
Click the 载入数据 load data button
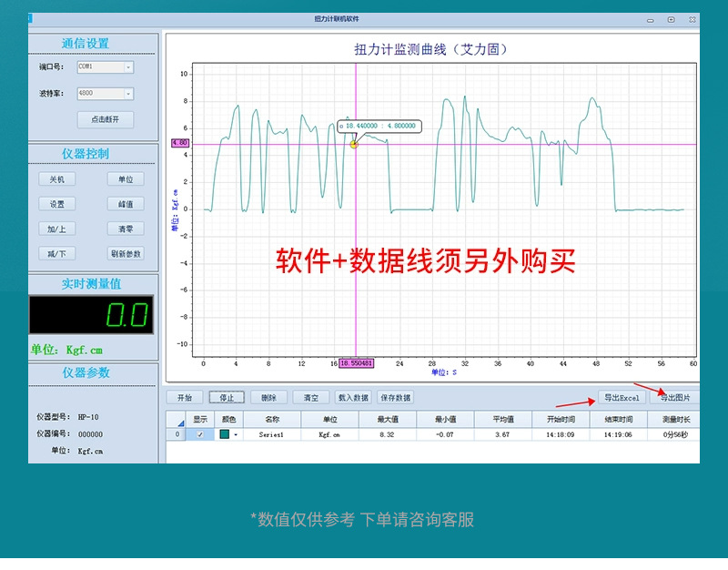click(353, 398)
